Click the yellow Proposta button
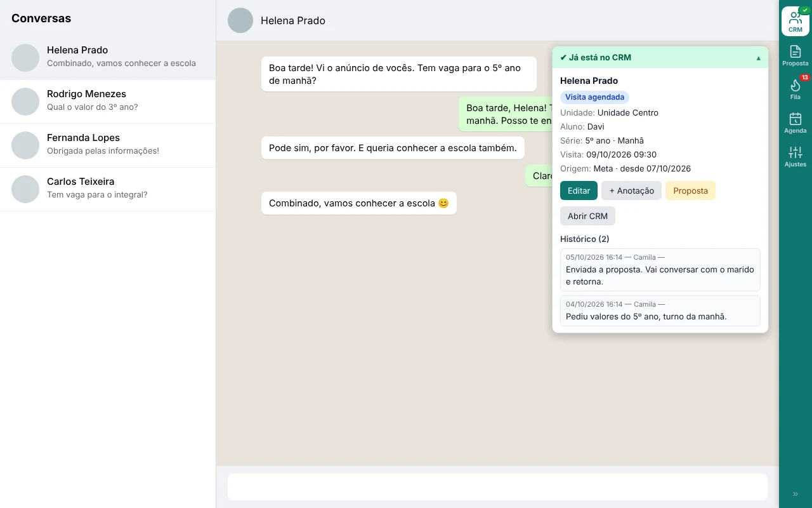The width and height of the screenshot is (812, 508). [x=690, y=190]
